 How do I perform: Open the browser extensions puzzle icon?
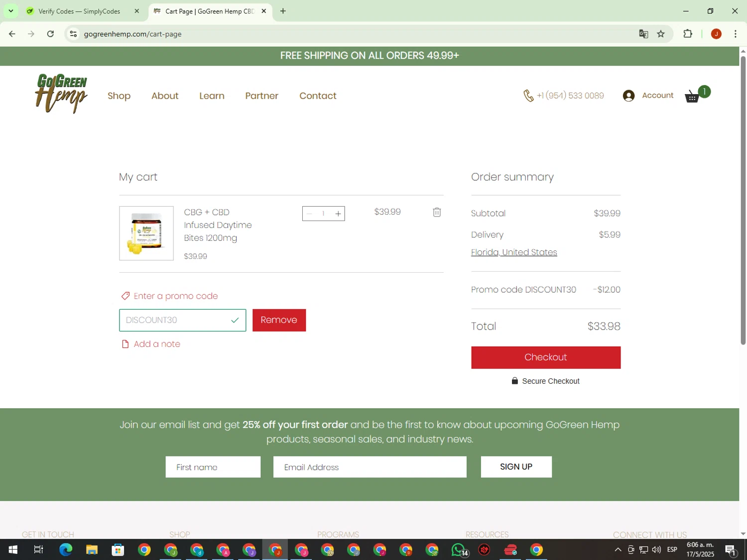pos(688,34)
